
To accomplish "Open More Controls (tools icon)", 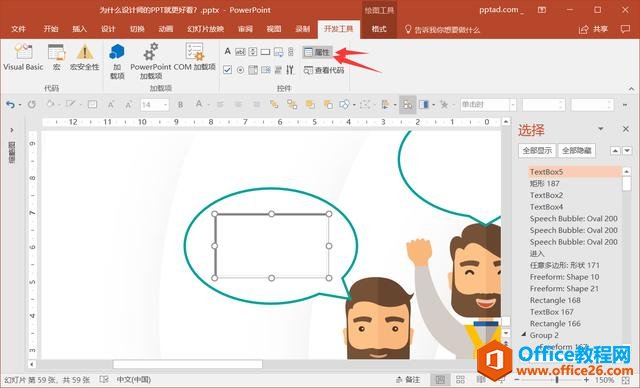I will pos(290,70).
